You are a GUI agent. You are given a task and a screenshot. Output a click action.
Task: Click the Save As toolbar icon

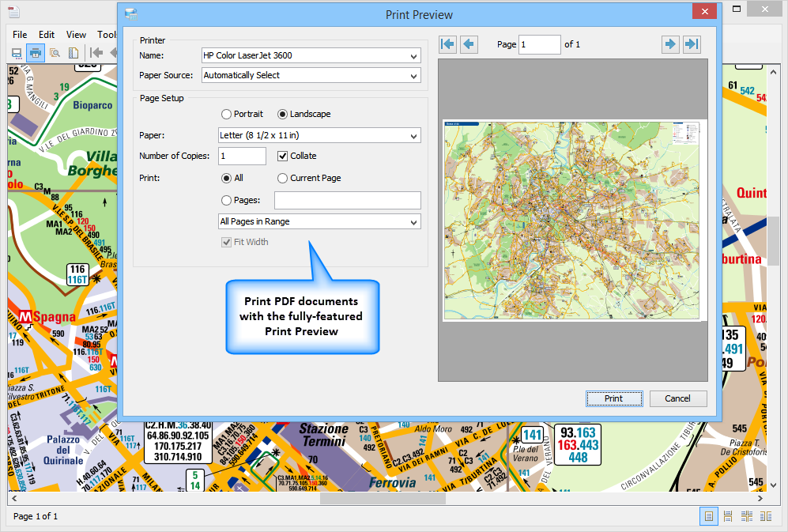[16, 54]
